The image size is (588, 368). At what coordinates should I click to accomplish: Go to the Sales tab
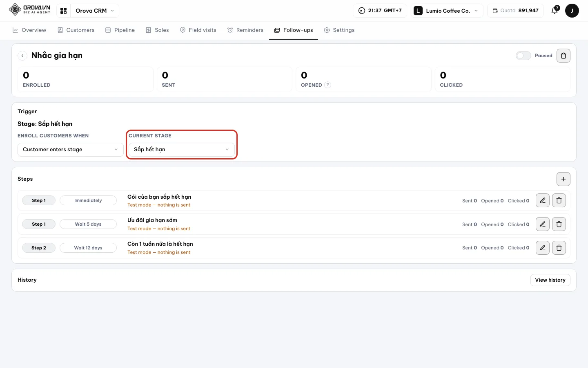tap(157, 30)
